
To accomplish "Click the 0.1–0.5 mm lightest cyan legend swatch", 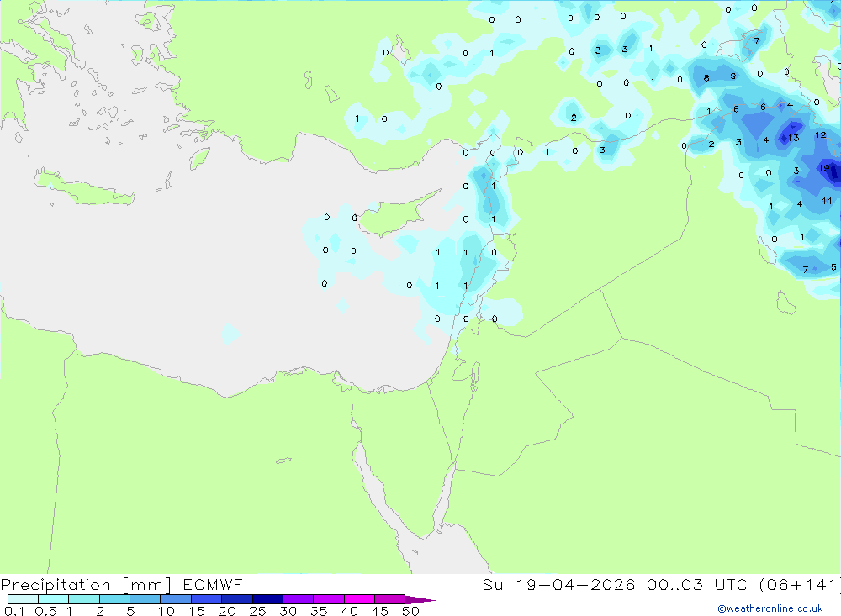I will 23,599.
